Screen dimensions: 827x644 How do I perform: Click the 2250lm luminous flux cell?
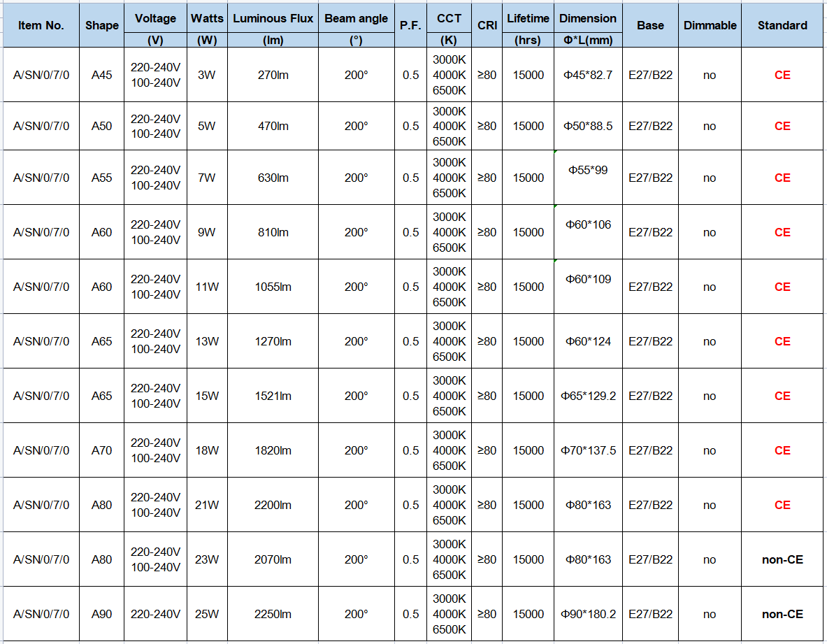(273, 614)
